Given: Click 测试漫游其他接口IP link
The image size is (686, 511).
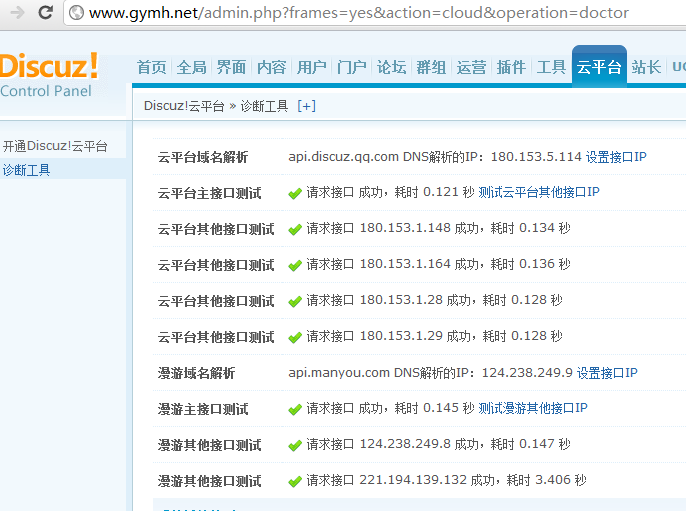Looking at the screenshot, I should point(532,408).
